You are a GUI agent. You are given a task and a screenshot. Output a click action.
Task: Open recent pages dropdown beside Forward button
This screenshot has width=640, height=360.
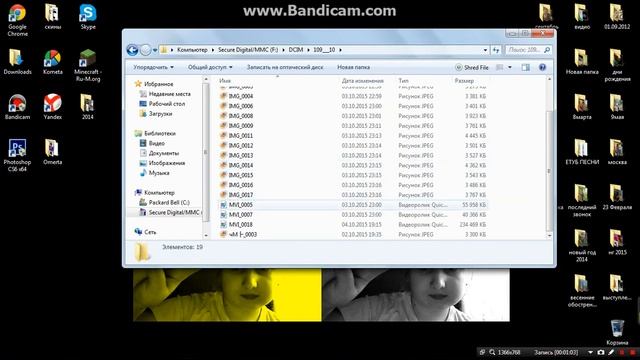(x=155, y=50)
